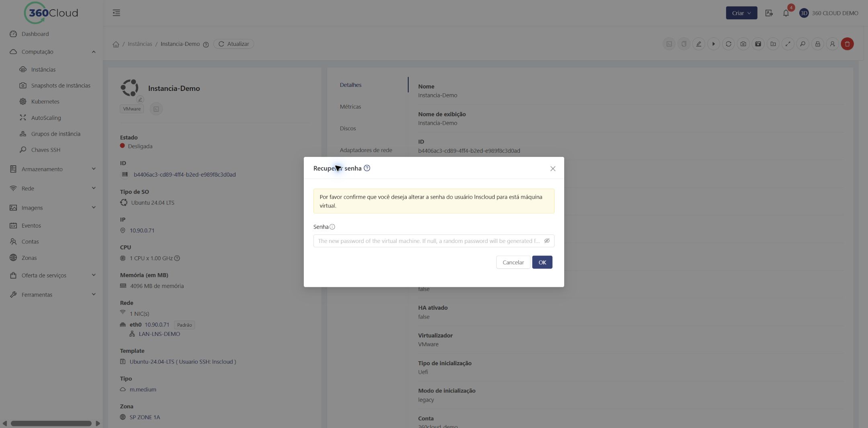Image resolution: width=868 pixels, height=428 pixels.
Task: Expand the Armazenamento sidebar menu
Action: (52, 169)
